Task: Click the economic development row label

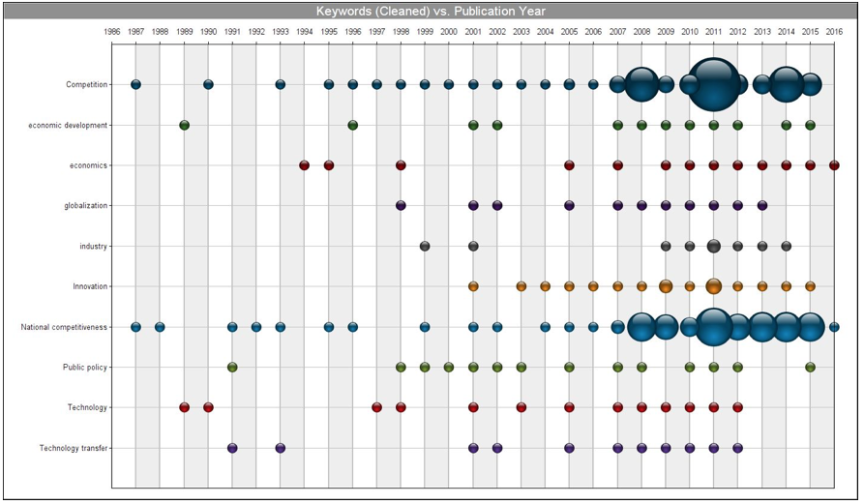Action: tap(68, 125)
